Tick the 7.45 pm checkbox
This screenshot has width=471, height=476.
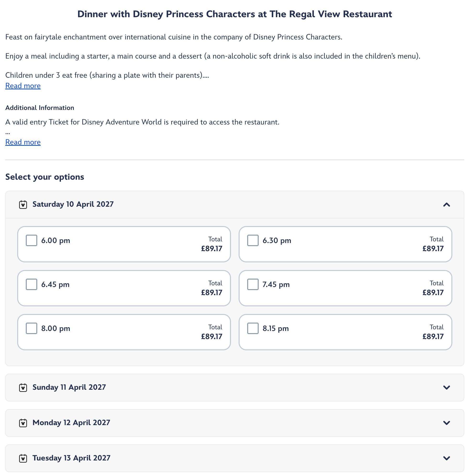tap(253, 284)
